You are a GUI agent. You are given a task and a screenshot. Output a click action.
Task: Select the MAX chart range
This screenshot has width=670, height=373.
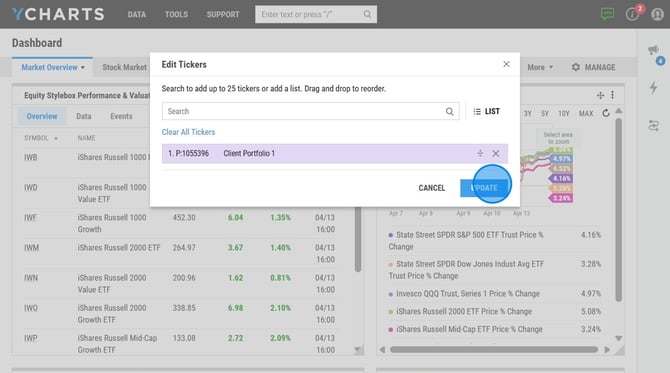click(586, 114)
